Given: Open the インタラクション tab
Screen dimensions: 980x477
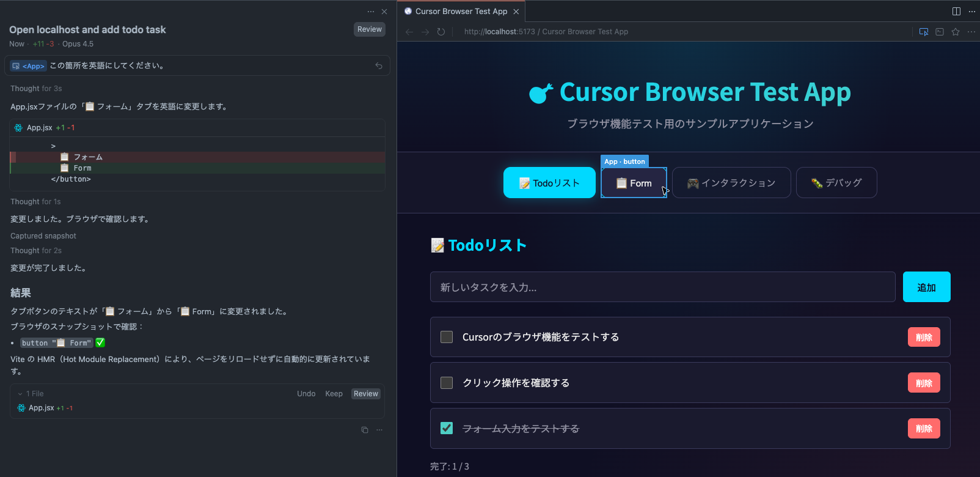Looking at the screenshot, I should click(731, 183).
